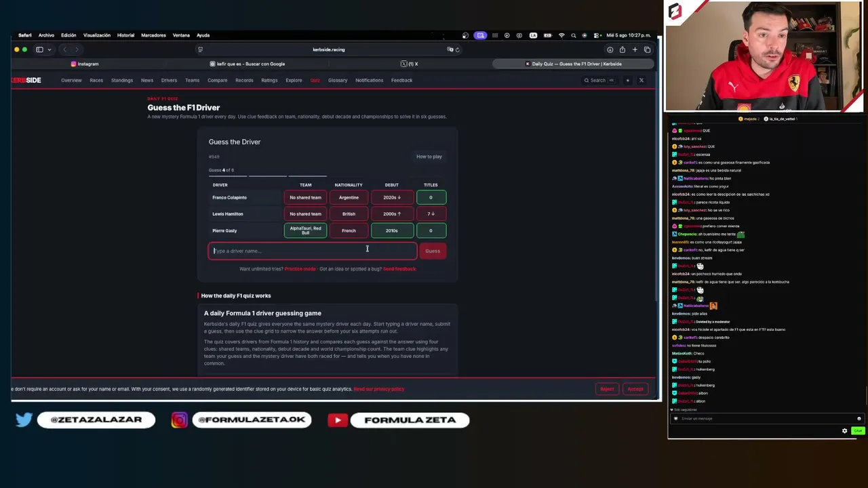Switch to the X tab

pos(409,64)
